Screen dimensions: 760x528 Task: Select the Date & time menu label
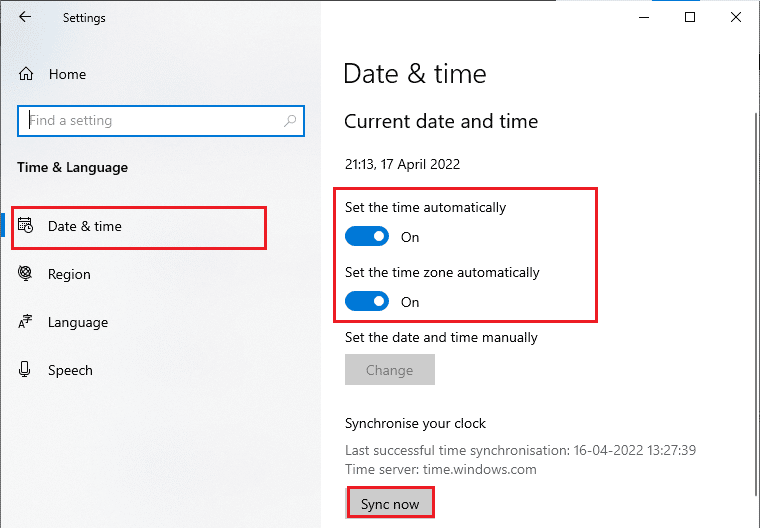coord(85,226)
